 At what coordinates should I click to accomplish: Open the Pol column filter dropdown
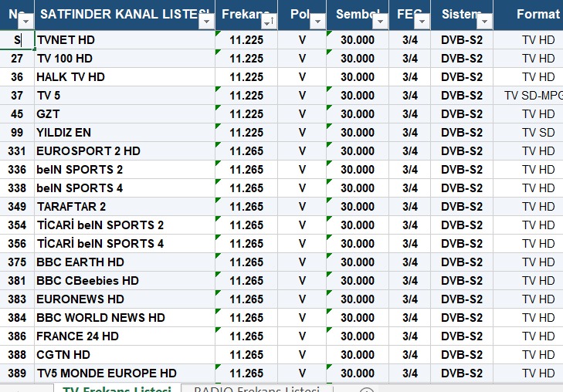coord(317,22)
